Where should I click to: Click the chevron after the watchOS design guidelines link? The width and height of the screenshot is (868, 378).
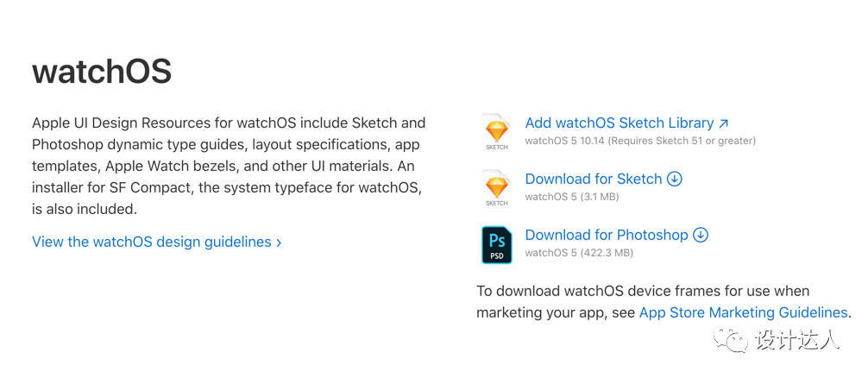pyautogui.click(x=279, y=243)
